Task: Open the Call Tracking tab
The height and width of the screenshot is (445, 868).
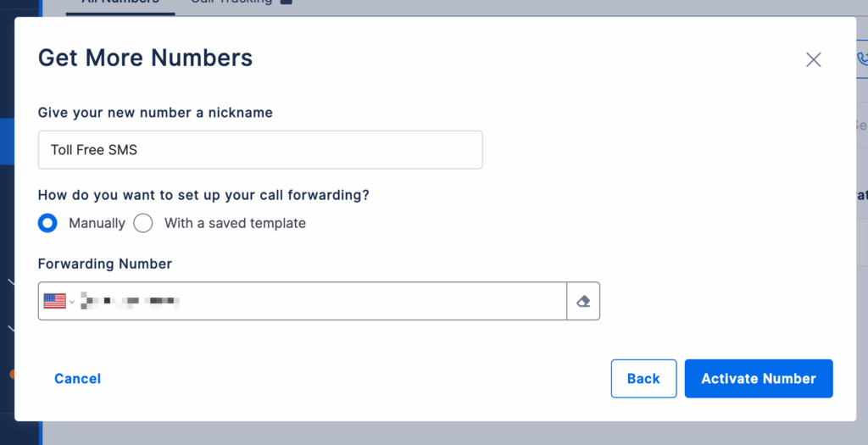Action: (231, 3)
